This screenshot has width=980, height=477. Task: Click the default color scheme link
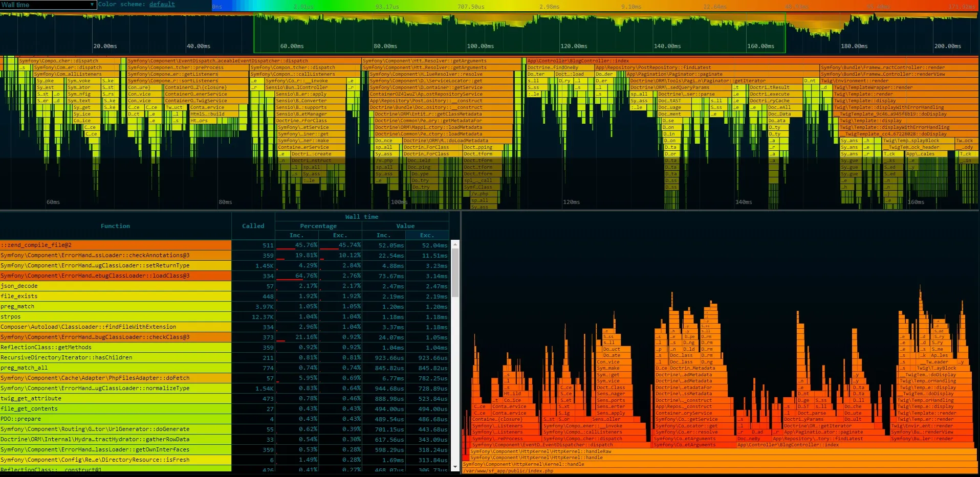point(162,4)
